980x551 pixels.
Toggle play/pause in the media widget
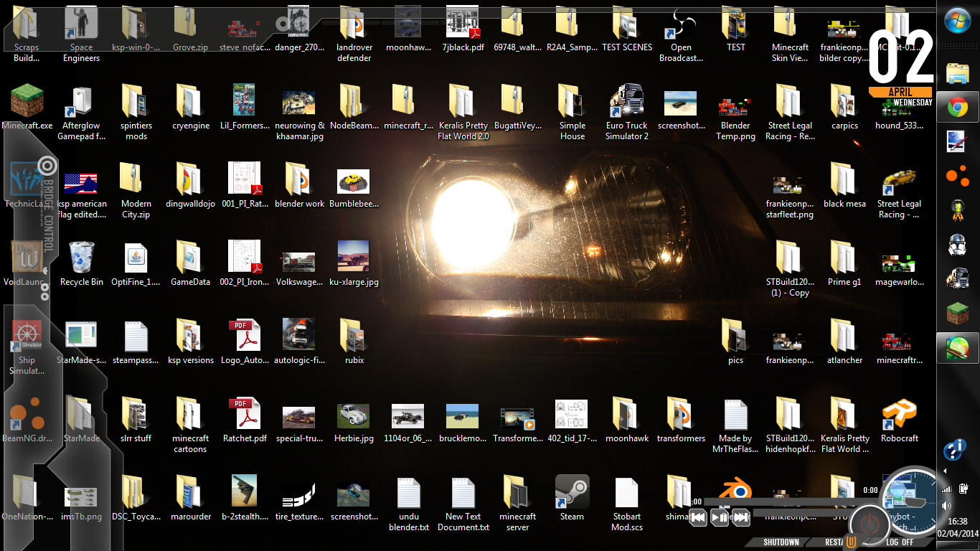click(x=720, y=517)
